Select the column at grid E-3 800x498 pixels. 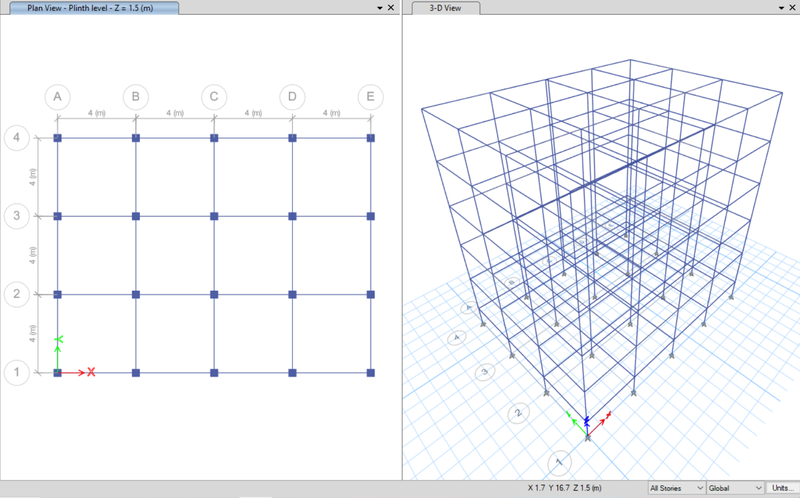pos(370,216)
